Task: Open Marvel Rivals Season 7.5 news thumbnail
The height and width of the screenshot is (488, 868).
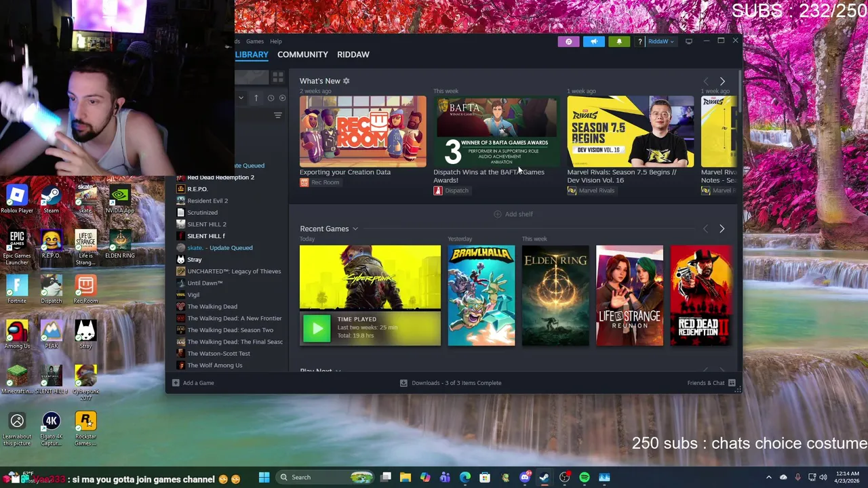Action: 631,131
